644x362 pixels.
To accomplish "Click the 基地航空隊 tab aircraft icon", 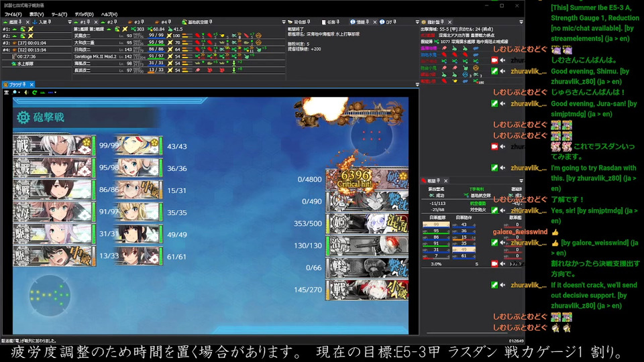I will tap(184, 22).
